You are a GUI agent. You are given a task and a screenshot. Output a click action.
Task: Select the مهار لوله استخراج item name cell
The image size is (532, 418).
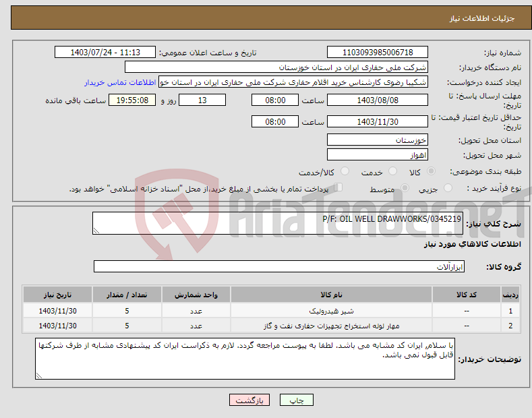331,326
